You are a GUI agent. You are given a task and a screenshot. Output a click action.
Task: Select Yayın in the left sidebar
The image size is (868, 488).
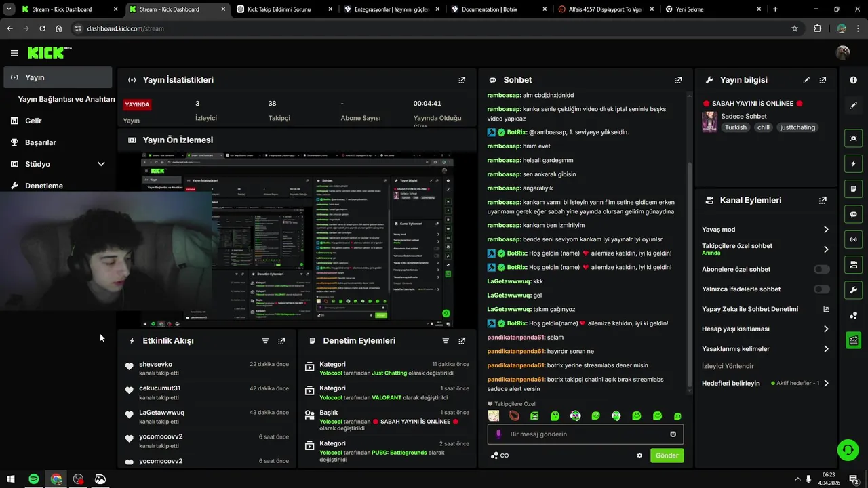(57, 77)
